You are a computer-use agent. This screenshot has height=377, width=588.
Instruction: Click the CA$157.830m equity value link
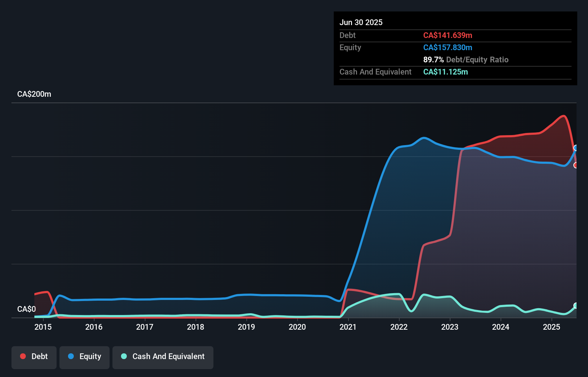pos(448,47)
